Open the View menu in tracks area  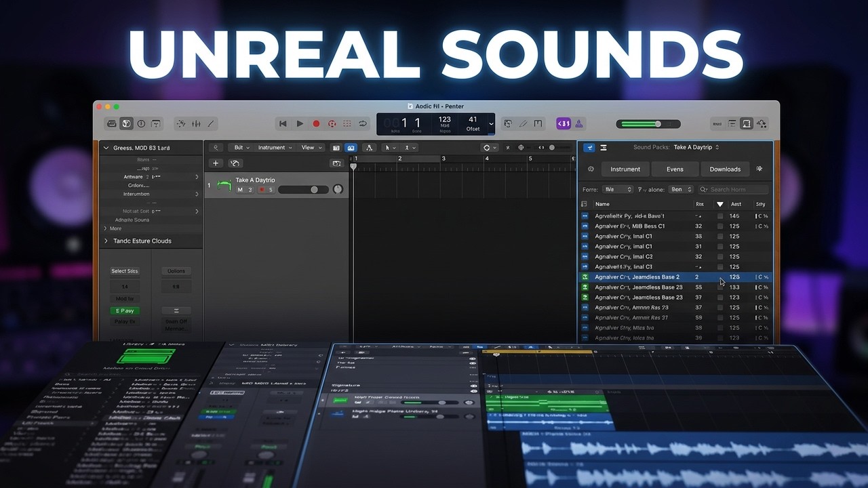(311, 148)
